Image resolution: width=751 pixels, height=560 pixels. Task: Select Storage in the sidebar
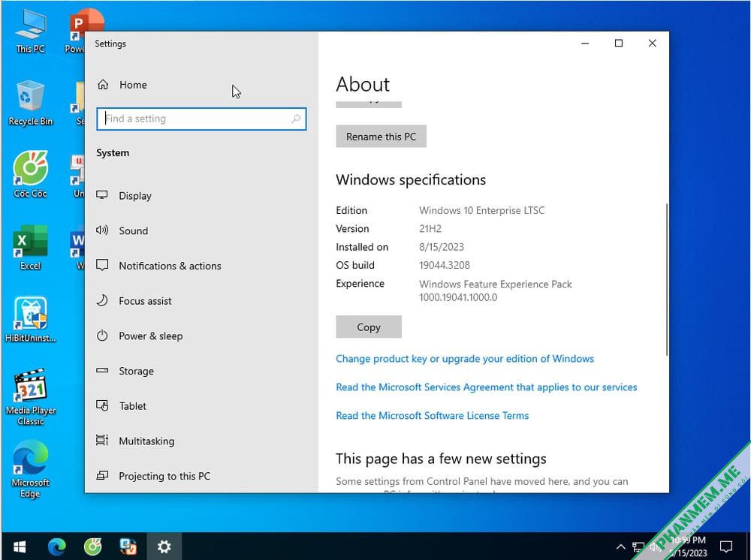point(201,371)
